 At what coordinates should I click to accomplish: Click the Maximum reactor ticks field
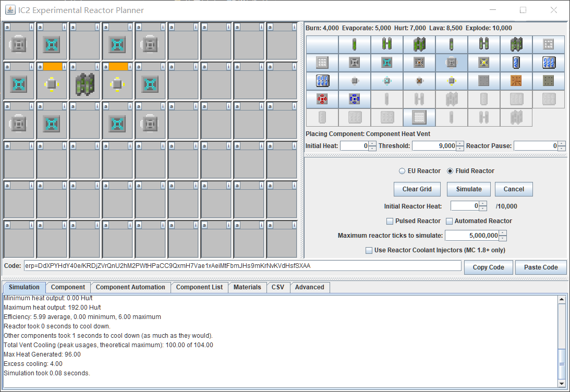472,236
